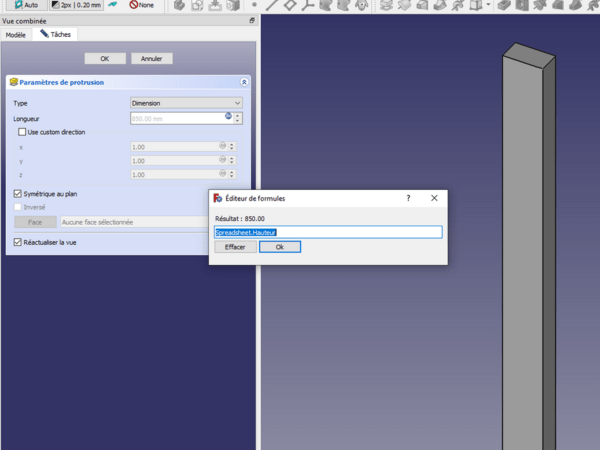Click the Auto draw style button
This screenshot has width=600, height=450.
tap(28, 6)
